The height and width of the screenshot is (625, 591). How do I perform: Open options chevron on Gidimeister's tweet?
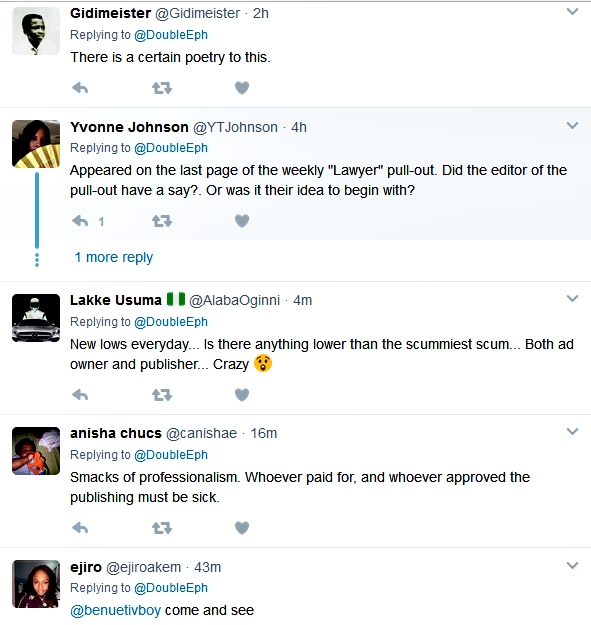[x=572, y=12]
